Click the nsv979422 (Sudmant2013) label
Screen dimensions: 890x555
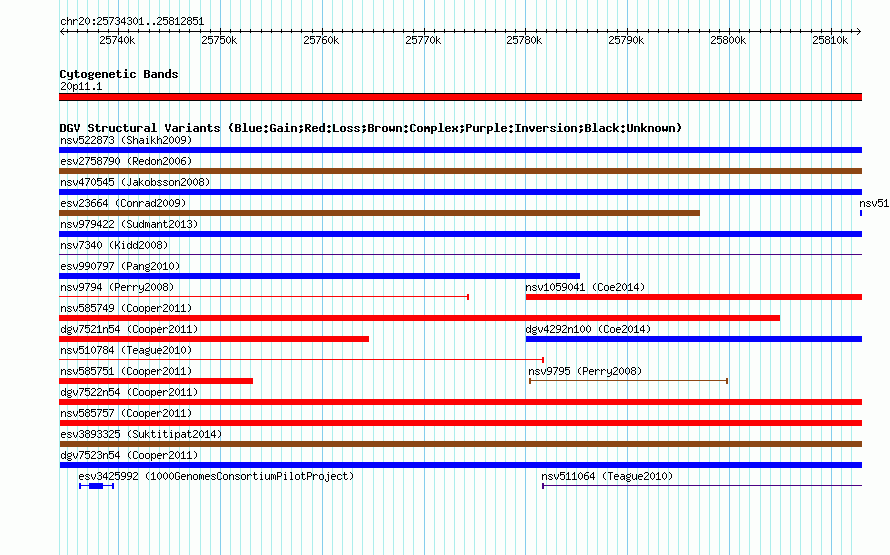click(129, 224)
